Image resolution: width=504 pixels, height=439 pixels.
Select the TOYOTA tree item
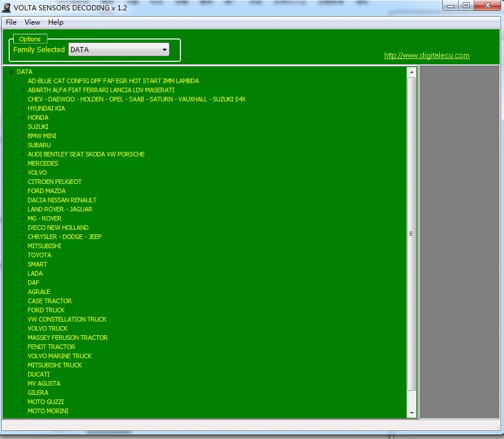(39, 255)
